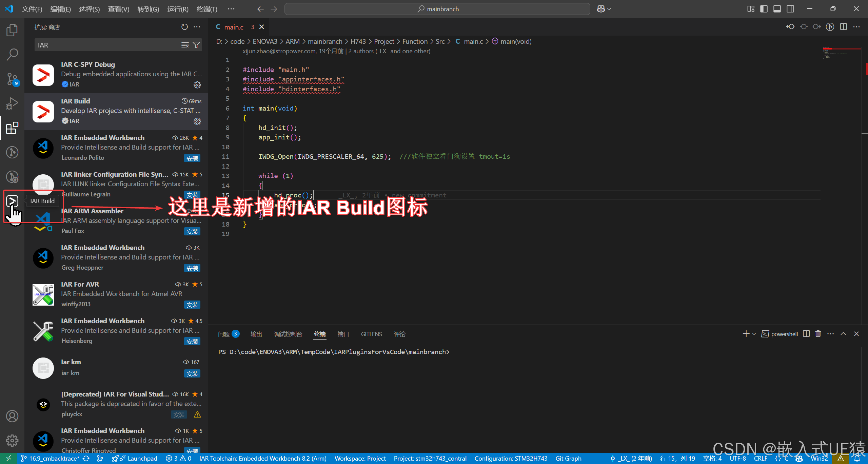Expand the hidden menus ellipsis in menu bar
Screen dimensions: 868x464
point(231,9)
